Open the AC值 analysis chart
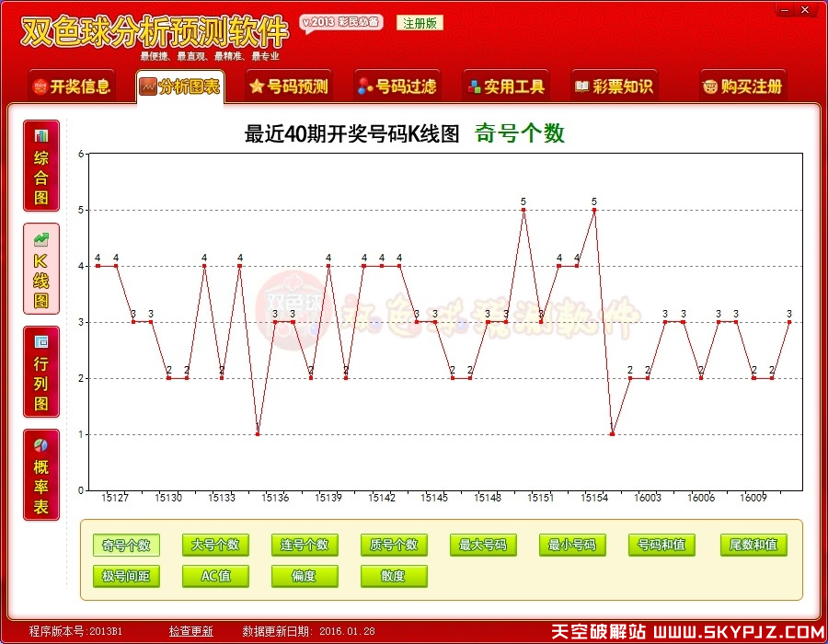This screenshot has width=828, height=644. click(215, 577)
